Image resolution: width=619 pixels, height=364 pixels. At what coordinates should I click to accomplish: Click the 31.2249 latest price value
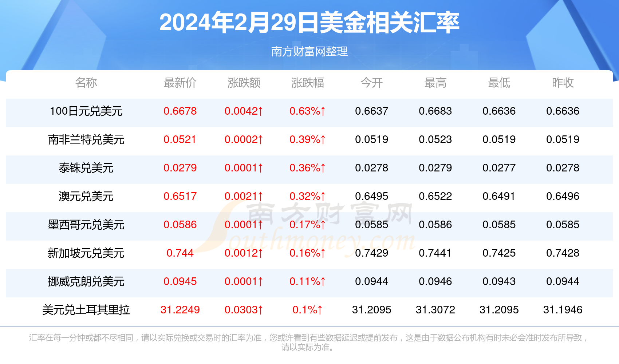(180, 310)
